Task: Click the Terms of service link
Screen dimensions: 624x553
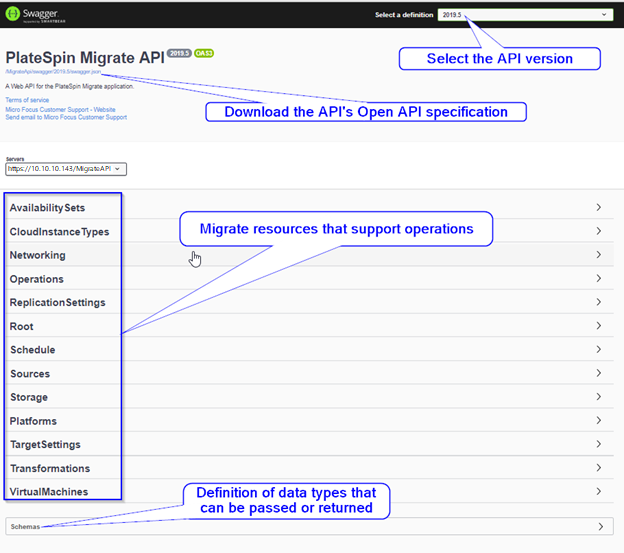Action: click(x=27, y=100)
